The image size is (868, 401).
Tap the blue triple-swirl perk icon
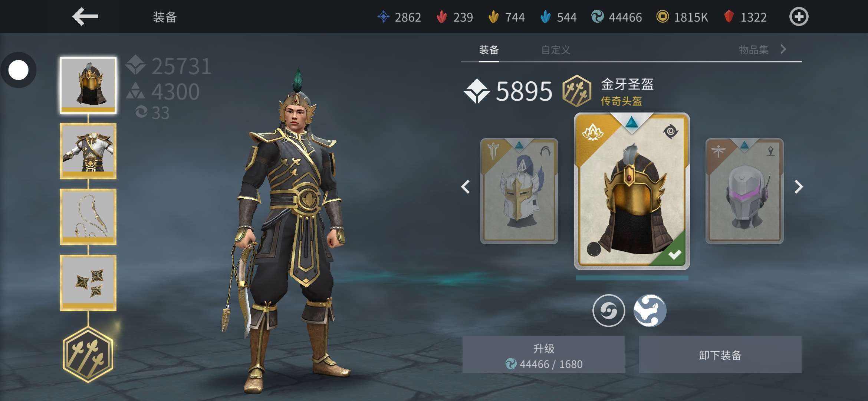(650, 310)
